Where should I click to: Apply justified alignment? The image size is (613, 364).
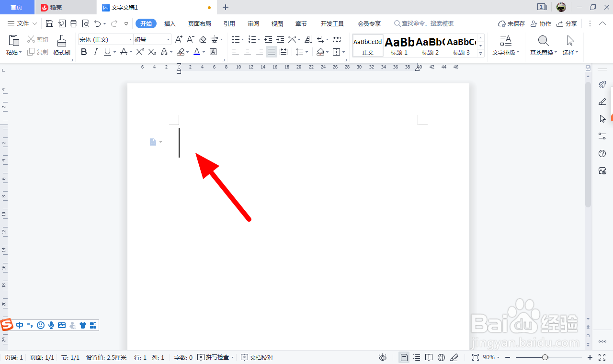point(272,52)
